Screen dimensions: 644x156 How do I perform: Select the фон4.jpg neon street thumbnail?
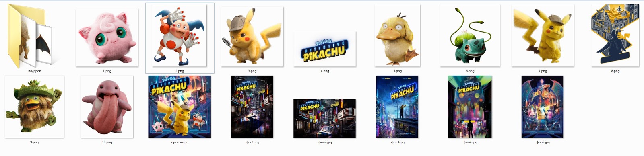click(470, 107)
